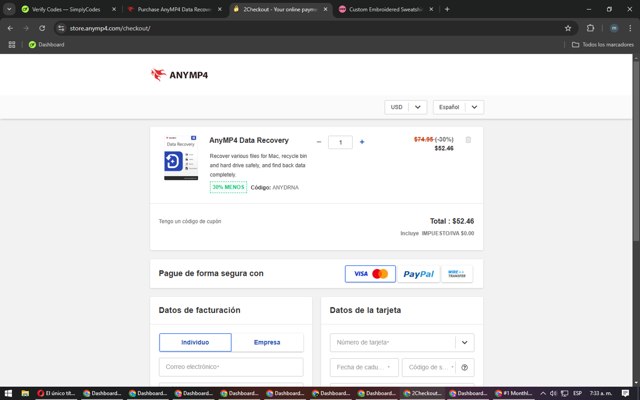Switch to the #1 Monthl... taskbar window
The height and width of the screenshot is (400, 640).
pos(513,393)
